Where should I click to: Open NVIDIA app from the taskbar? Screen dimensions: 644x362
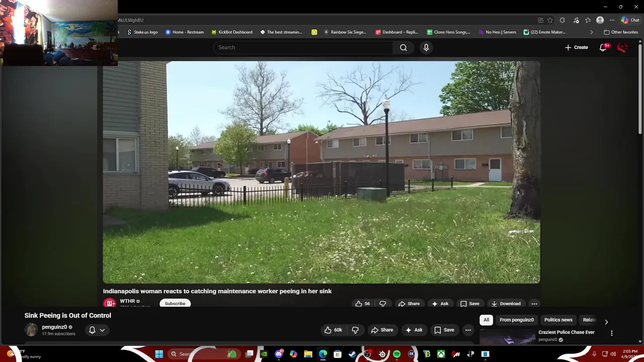coord(264,354)
